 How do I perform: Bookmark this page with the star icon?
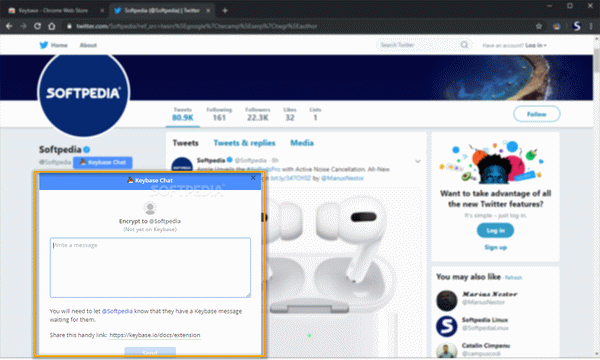pyautogui.click(x=539, y=26)
